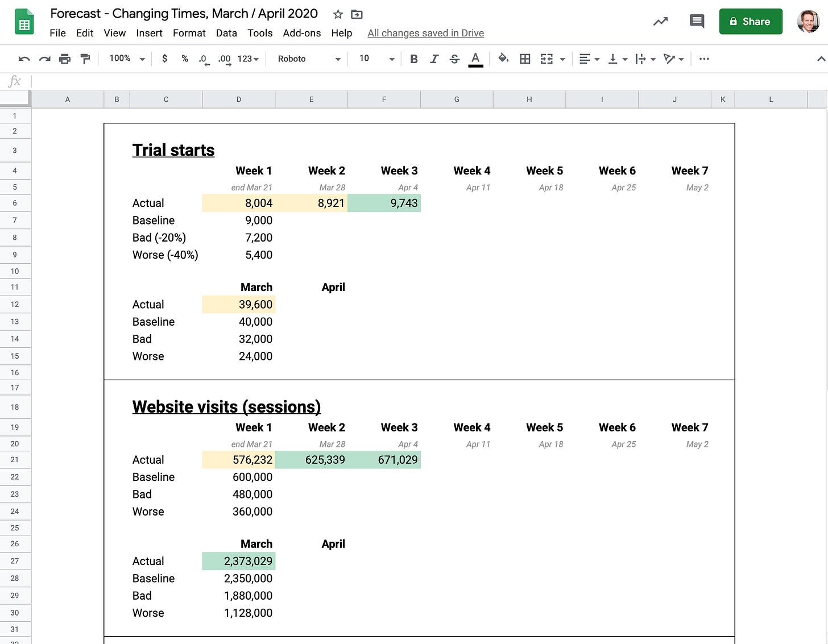This screenshot has height=644, width=828.
Task: Open the font size 10 dropdown
Action: pyautogui.click(x=376, y=59)
